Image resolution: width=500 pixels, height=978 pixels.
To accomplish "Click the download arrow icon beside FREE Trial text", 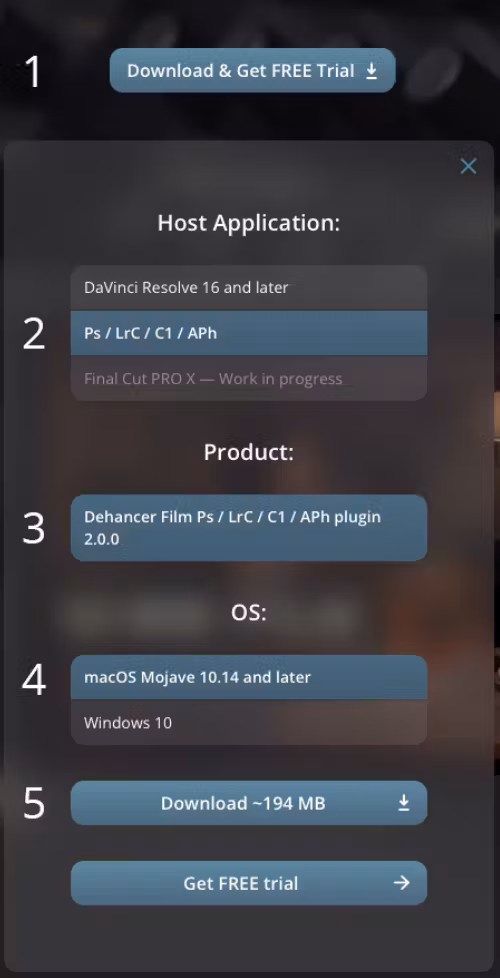I will click(x=371, y=71).
